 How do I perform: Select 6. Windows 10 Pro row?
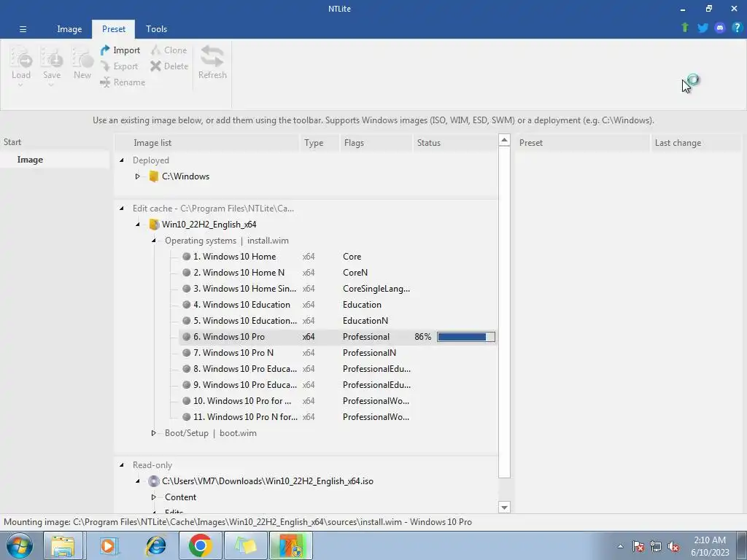(x=338, y=337)
